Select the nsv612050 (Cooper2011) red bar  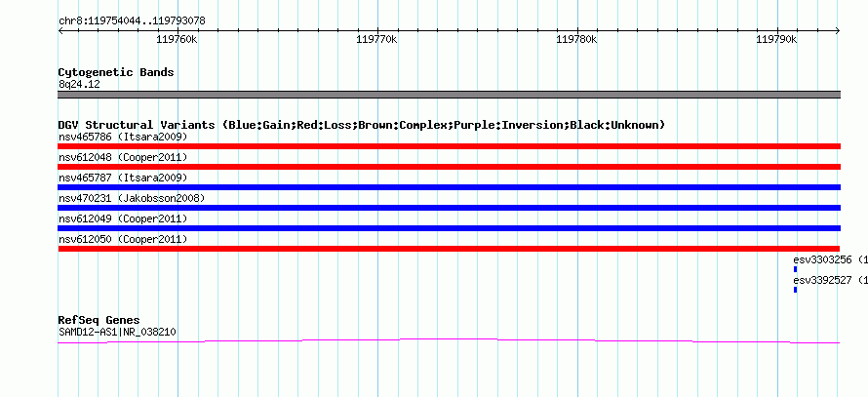[x=449, y=249]
